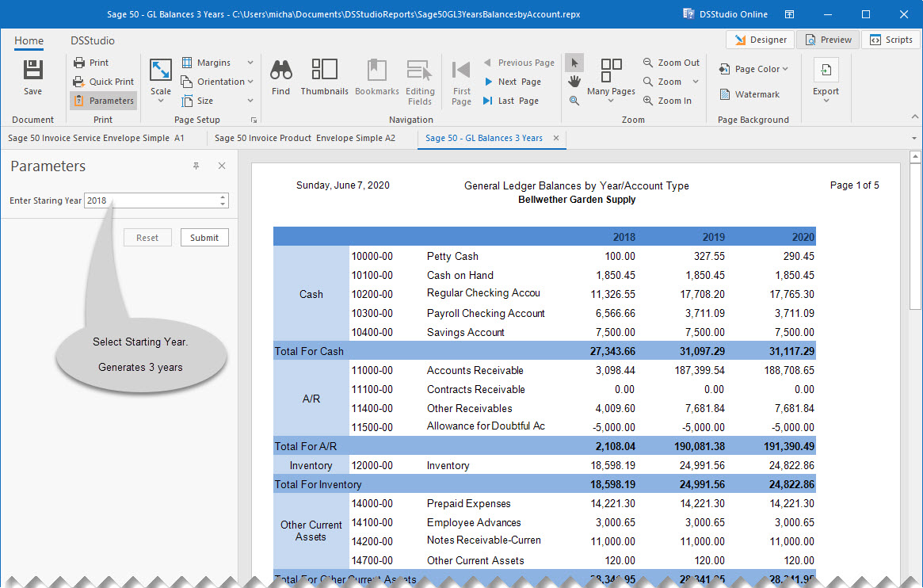Click Zoom Out
This screenshot has height=588, width=923.
671,63
